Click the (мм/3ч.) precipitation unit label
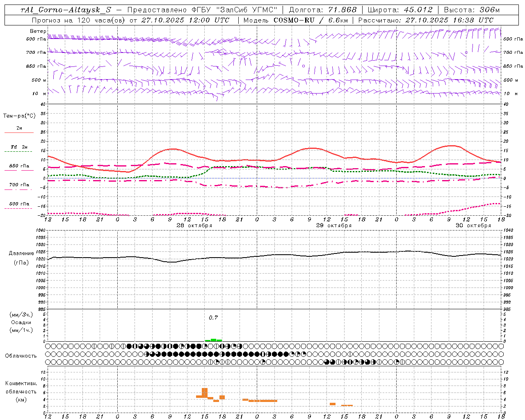 (21, 315)
